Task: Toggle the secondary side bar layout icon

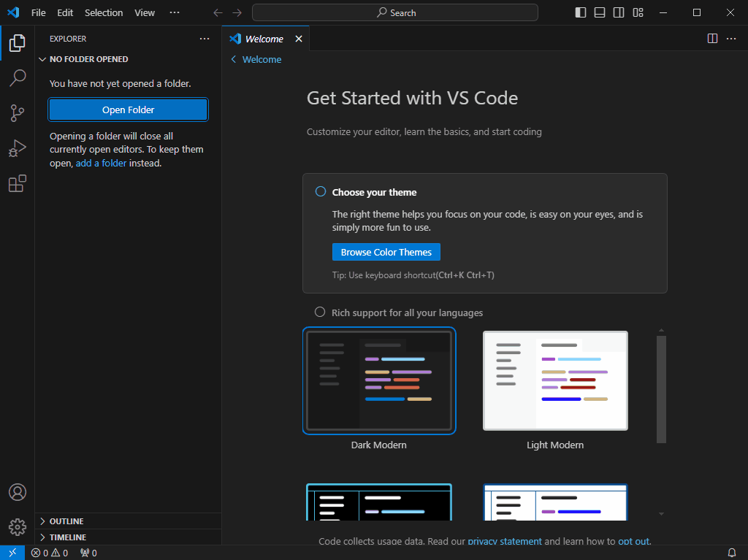Action: [x=619, y=13]
